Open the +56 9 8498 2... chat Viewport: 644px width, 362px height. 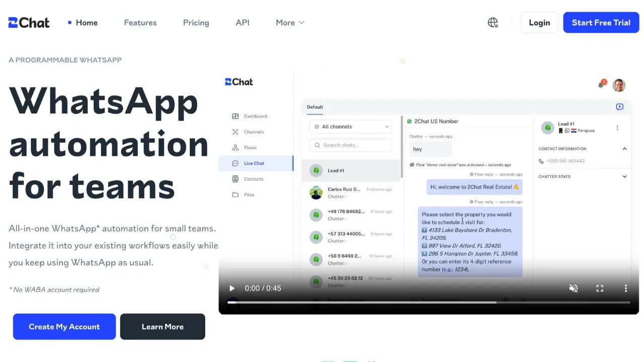(x=351, y=259)
